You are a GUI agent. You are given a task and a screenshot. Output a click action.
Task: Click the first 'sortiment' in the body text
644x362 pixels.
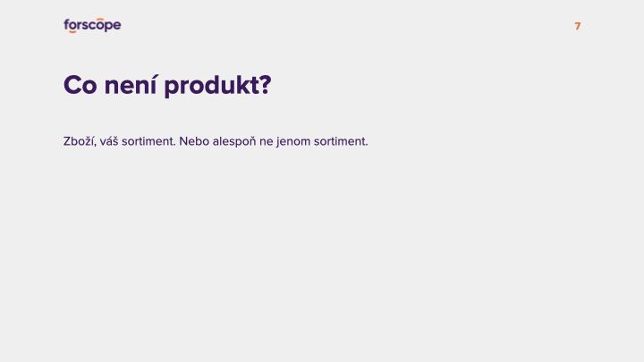[148, 141]
